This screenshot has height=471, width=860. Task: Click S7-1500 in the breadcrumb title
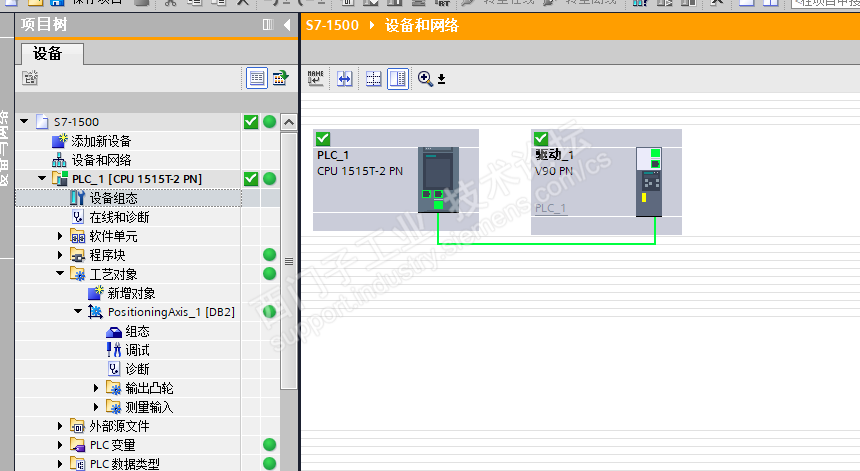coord(332,25)
